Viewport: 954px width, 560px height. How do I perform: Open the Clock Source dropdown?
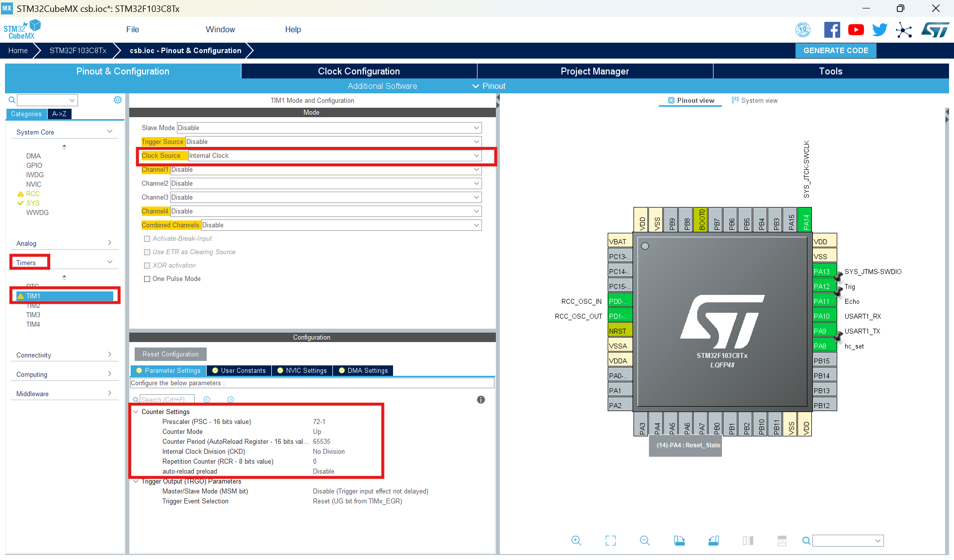pyautogui.click(x=334, y=156)
